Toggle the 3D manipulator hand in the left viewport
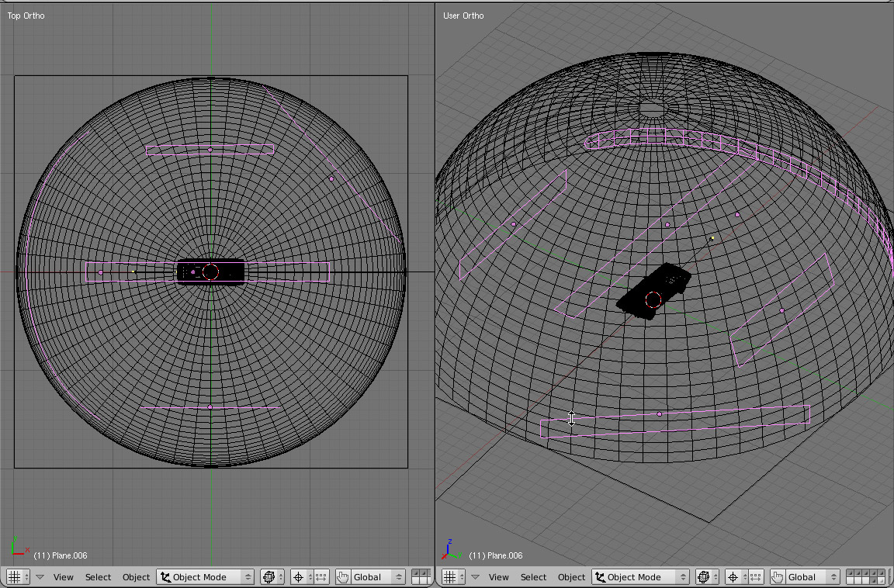 tap(342, 577)
